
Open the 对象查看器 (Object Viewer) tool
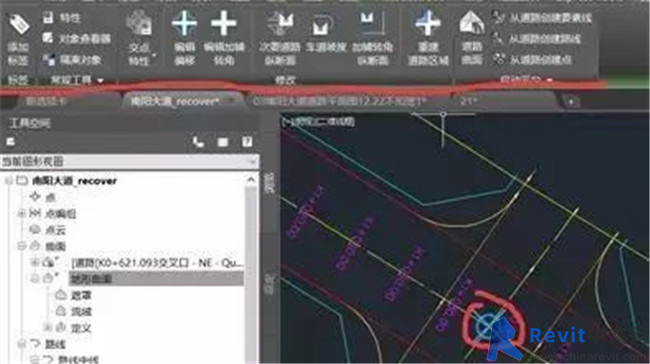coord(77,39)
